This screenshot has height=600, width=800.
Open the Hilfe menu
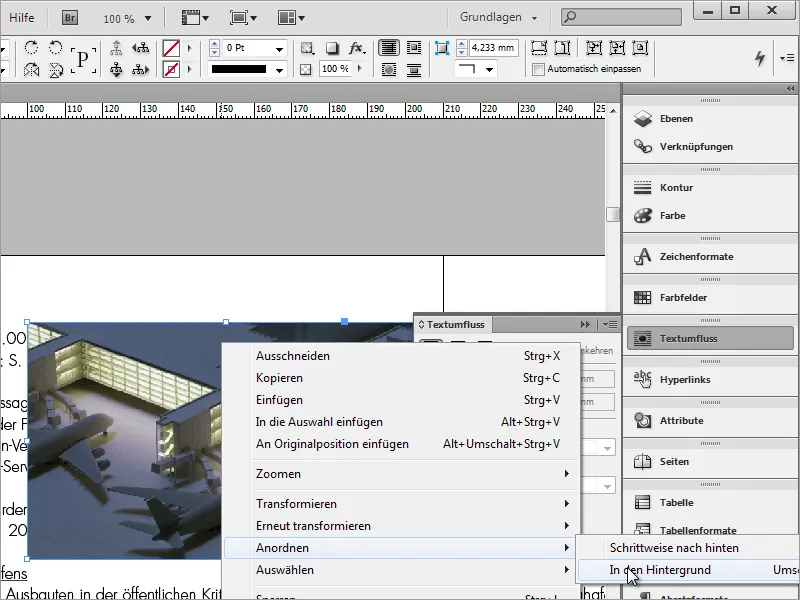[21, 18]
